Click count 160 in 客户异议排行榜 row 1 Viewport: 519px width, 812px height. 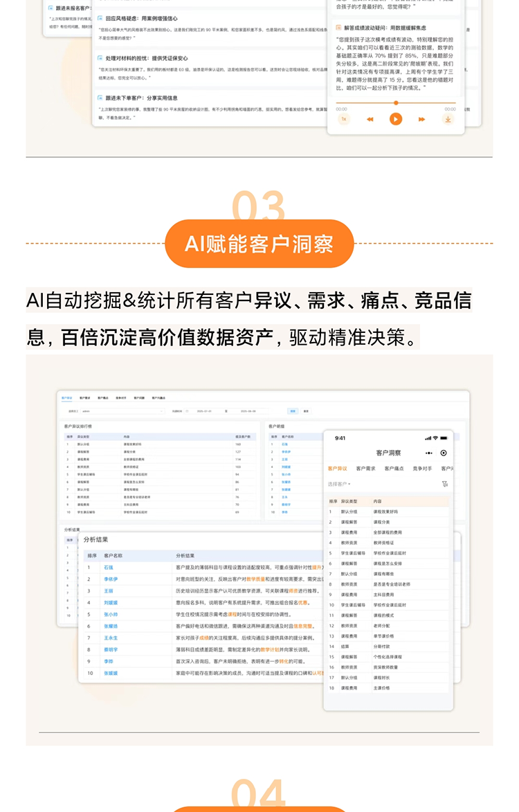click(x=239, y=444)
